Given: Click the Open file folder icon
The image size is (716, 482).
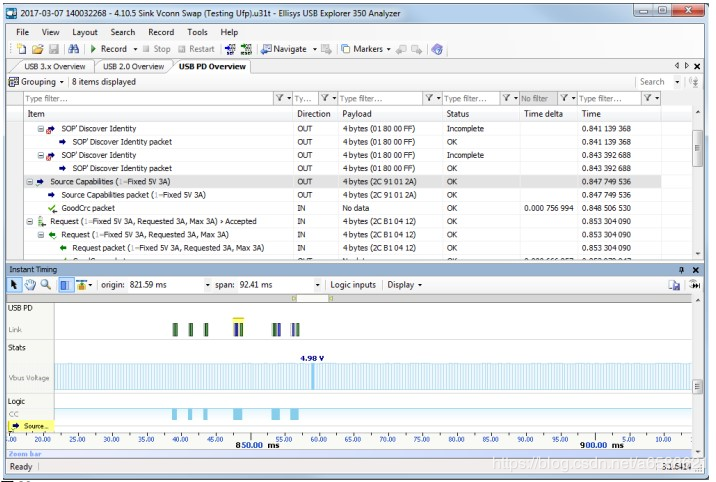Looking at the screenshot, I should (37, 49).
